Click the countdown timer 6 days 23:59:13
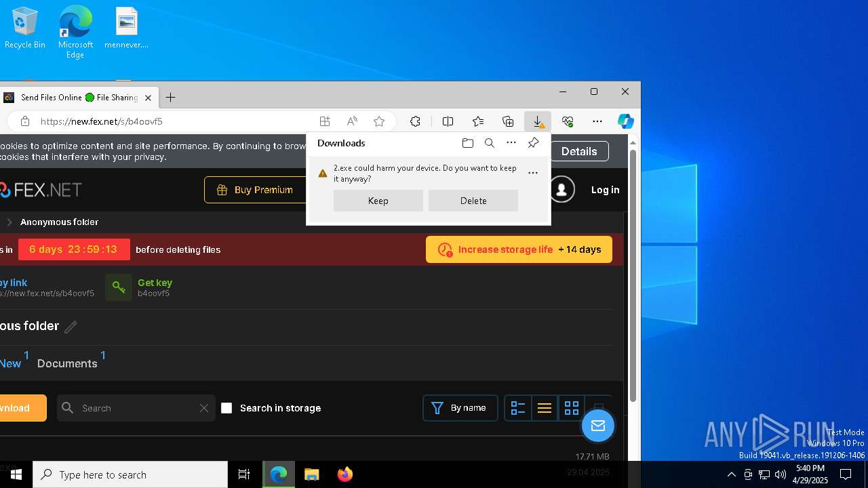Screen dimensions: 868x488 coord(74,249)
